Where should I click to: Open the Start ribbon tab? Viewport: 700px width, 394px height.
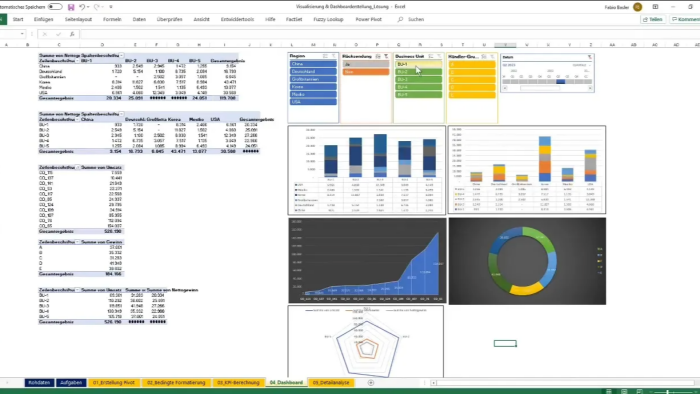pos(18,19)
